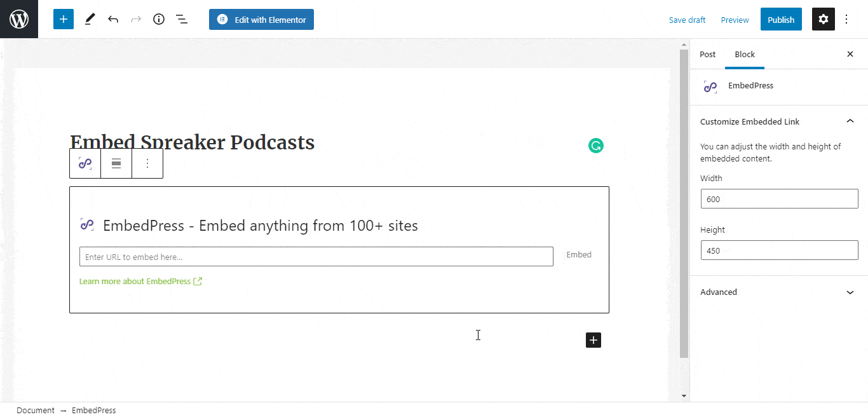Image resolution: width=868 pixels, height=417 pixels.
Task: Switch to the Block tab
Action: point(745,54)
